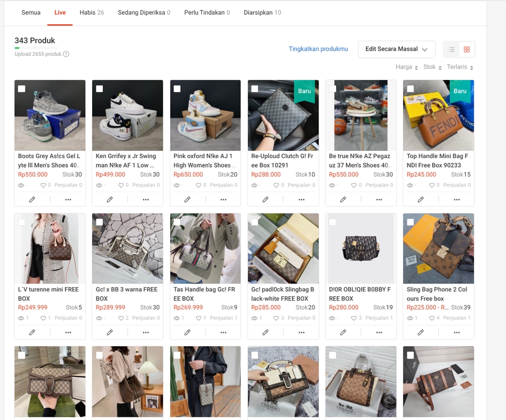Screen dimensions: 506x420
Task: Open the Habis 26 tab
Action: tap(92, 13)
